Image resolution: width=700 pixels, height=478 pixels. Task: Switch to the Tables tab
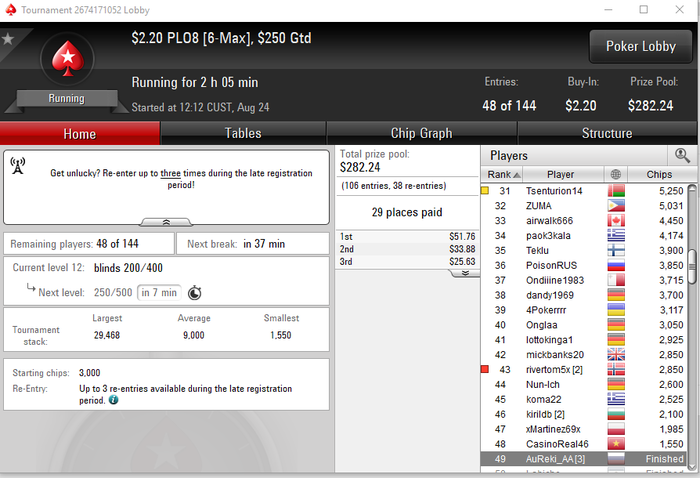(x=243, y=133)
